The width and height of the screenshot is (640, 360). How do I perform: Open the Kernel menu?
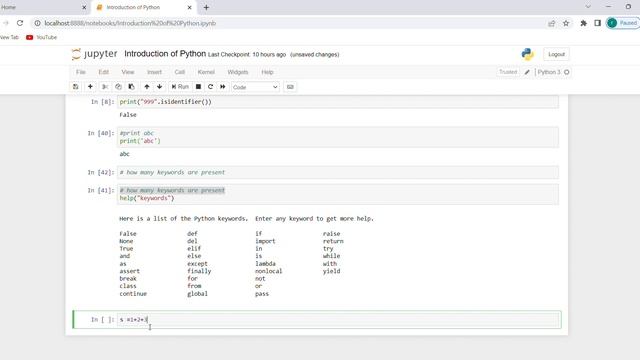(x=206, y=72)
